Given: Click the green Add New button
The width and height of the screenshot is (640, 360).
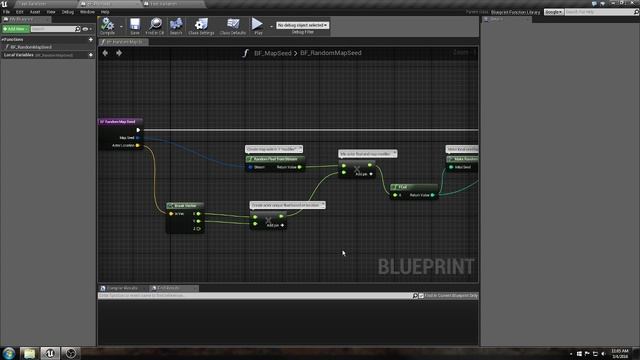Looking at the screenshot, I should (x=16, y=29).
